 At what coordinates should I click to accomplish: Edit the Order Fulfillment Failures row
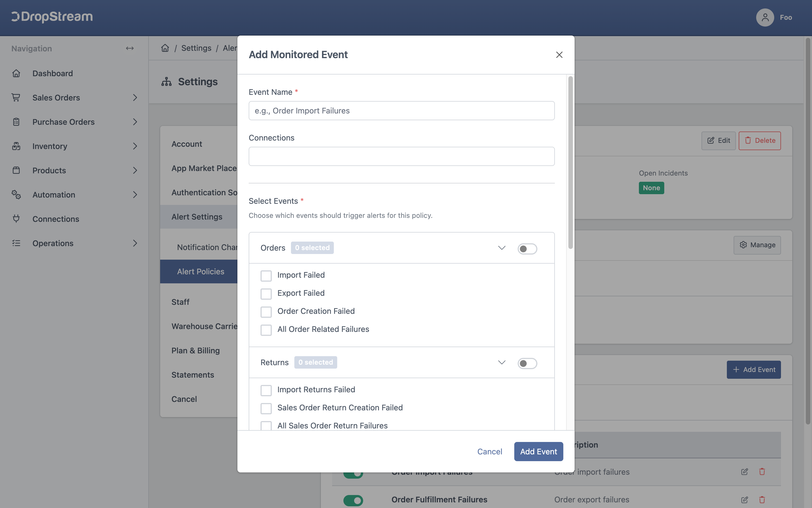tap(744, 500)
